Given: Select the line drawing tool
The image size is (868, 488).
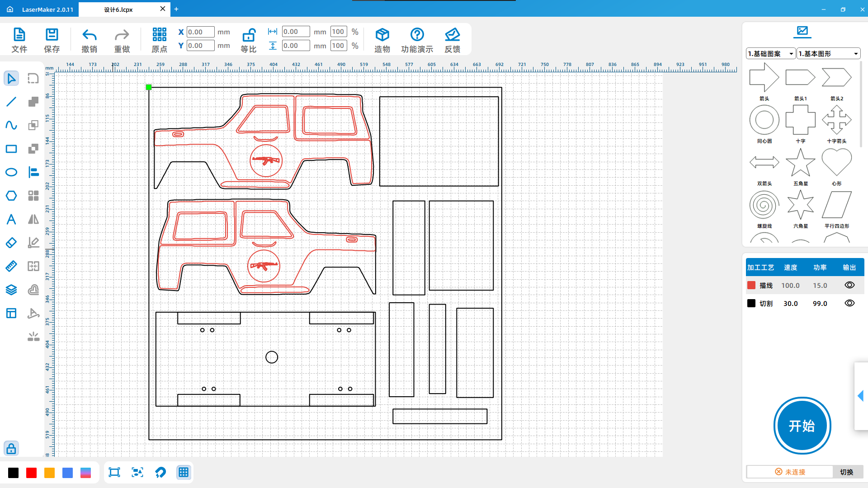Looking at the screenshot, I should click(11, 102).
